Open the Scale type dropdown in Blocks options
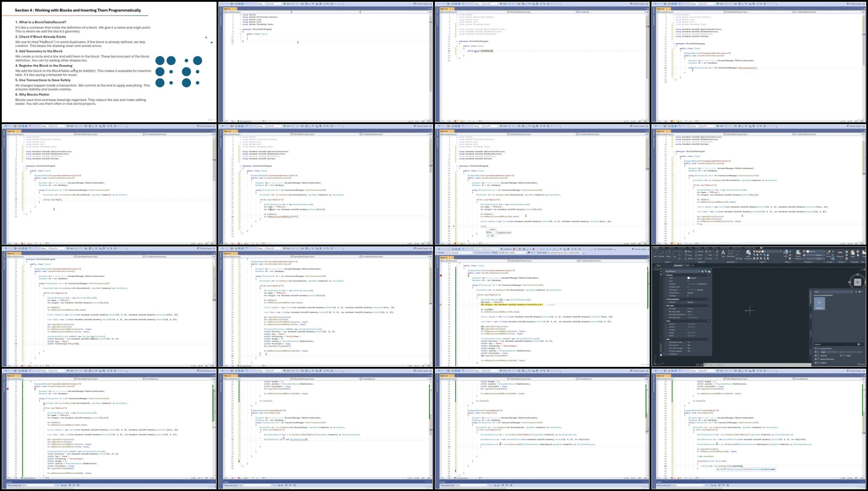Screen dimensions: 868x491 [x=828, y=352]
